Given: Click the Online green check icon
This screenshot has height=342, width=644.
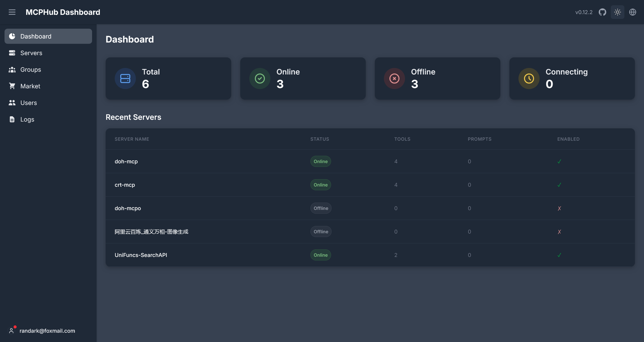Looking at the screenshot, I should tap(260, 79).
